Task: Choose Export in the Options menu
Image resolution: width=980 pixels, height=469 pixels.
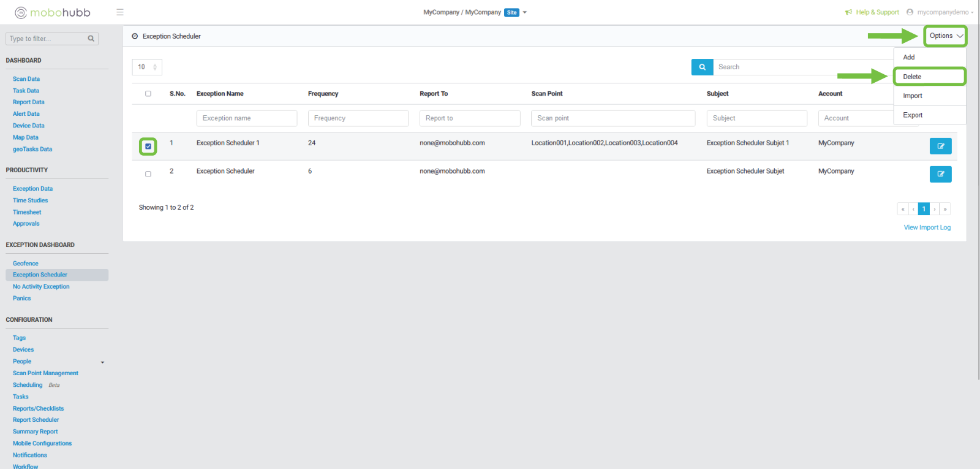Action: click(913, 115)
